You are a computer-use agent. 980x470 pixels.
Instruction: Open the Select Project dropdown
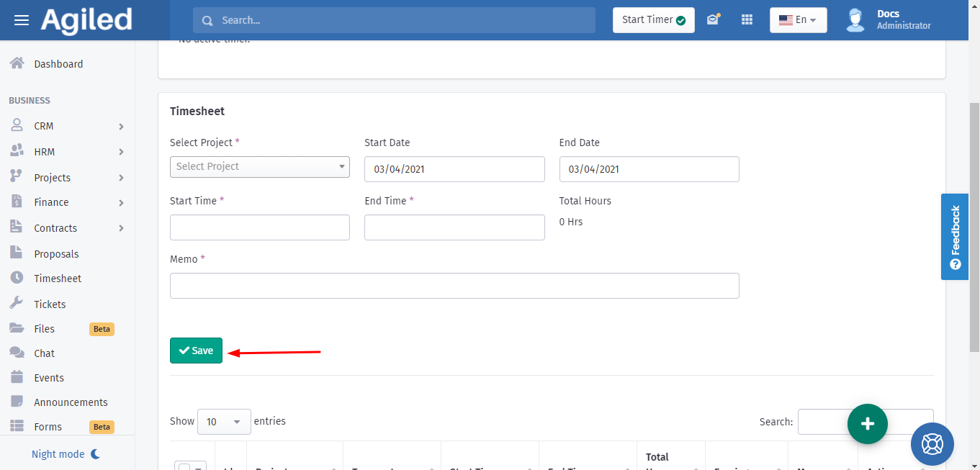[259, 166]
